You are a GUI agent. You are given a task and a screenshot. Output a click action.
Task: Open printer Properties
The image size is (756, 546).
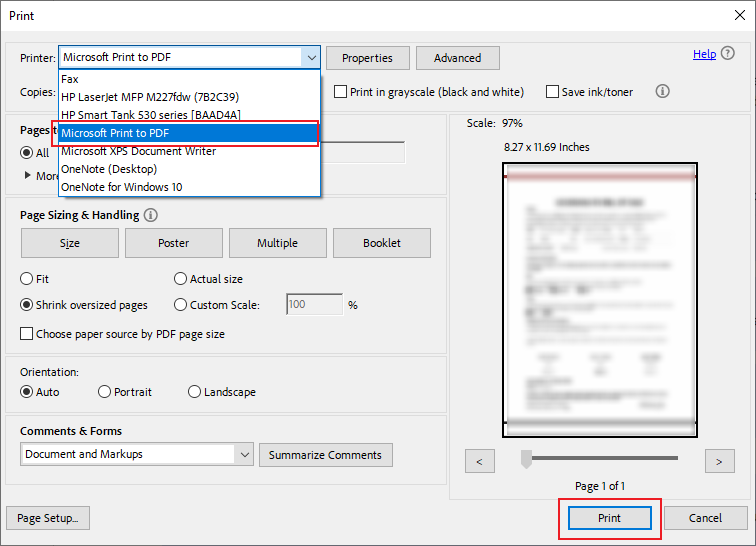(x=368, y=58)
